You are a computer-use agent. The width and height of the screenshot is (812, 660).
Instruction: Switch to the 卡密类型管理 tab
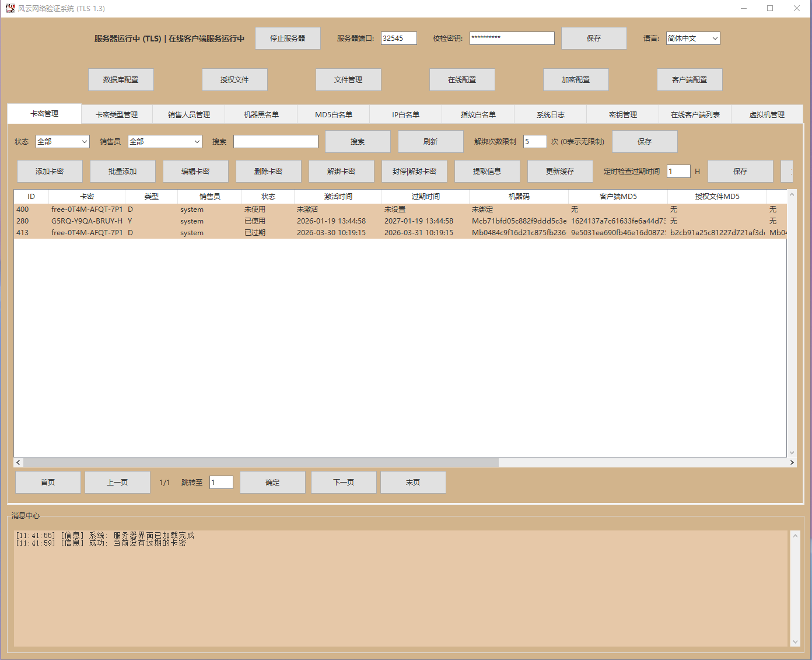click(117, 115)
